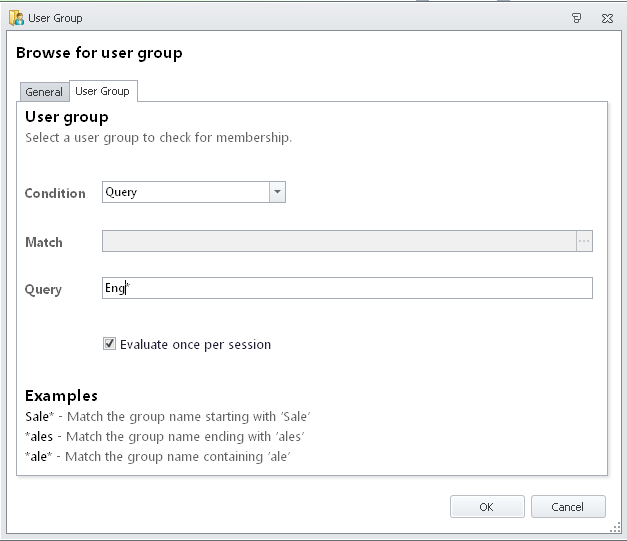
Task: Click the Cancel button
Action: 568,507
